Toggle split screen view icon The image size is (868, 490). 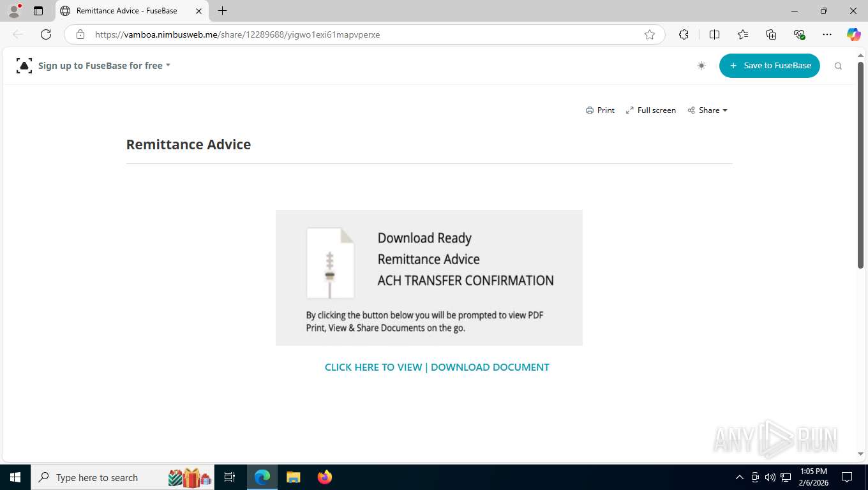coord(714,34)
